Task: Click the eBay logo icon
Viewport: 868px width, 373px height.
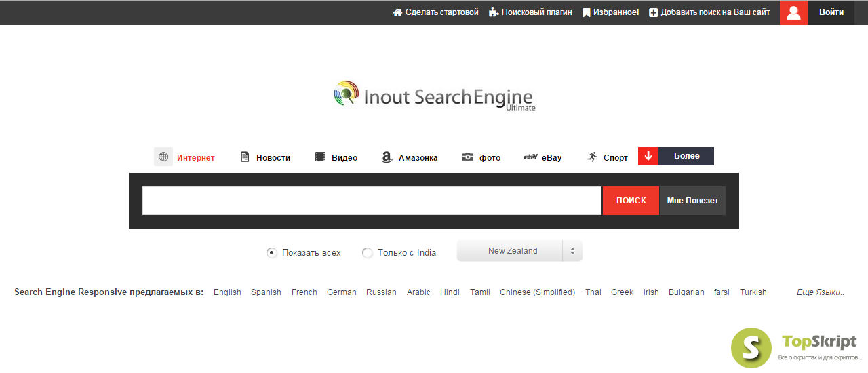Action: coord(530,157)
